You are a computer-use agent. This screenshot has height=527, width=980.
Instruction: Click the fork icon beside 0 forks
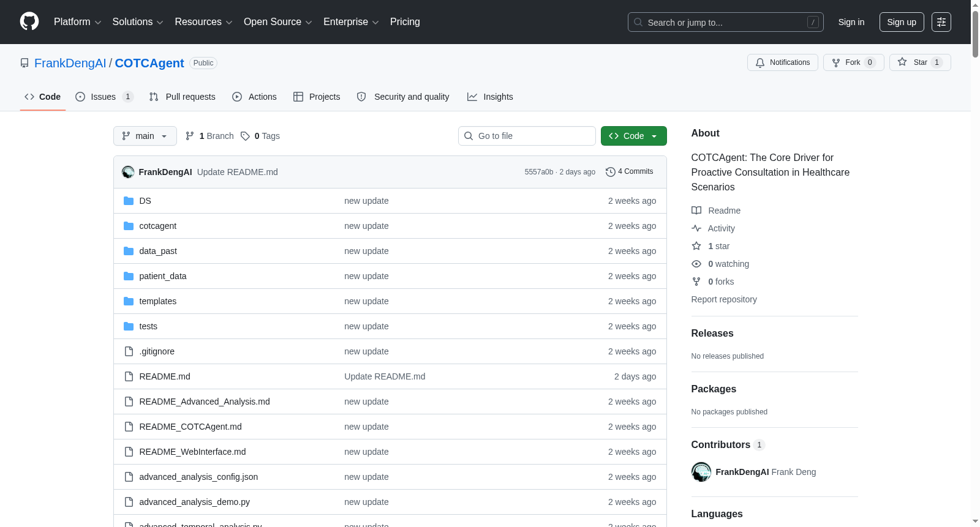[696, 282]
